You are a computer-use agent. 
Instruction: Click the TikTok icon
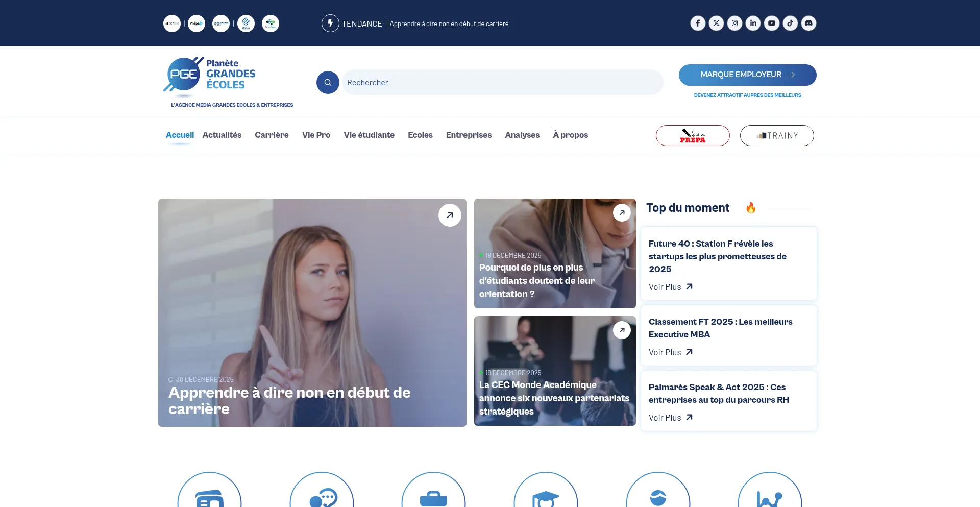pos(790,23)
